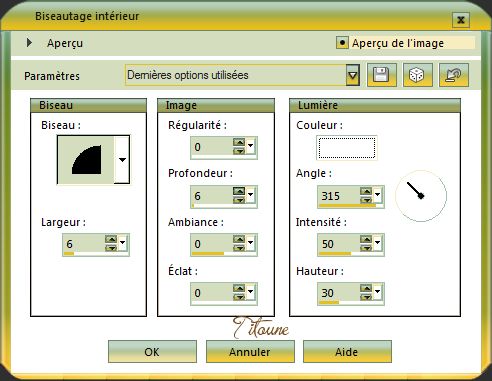The height and width of the screenshot is (381, 492).
Task: Cancel with the Annuler button
Action: tap(250, 352)
